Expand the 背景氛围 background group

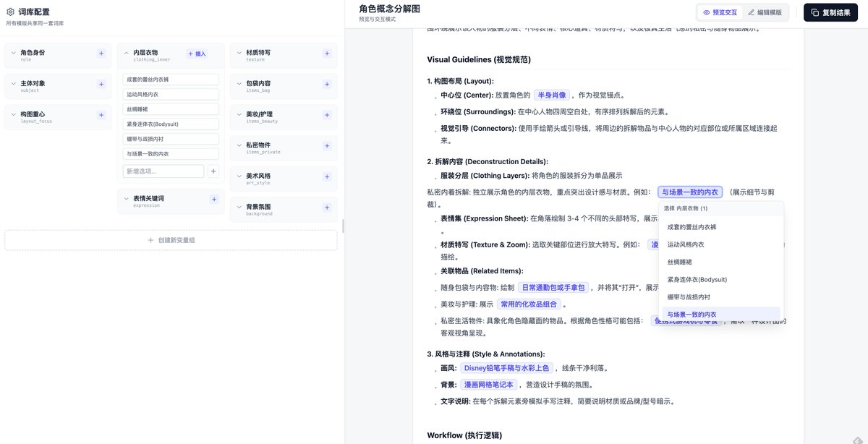[x=239, y=207]
